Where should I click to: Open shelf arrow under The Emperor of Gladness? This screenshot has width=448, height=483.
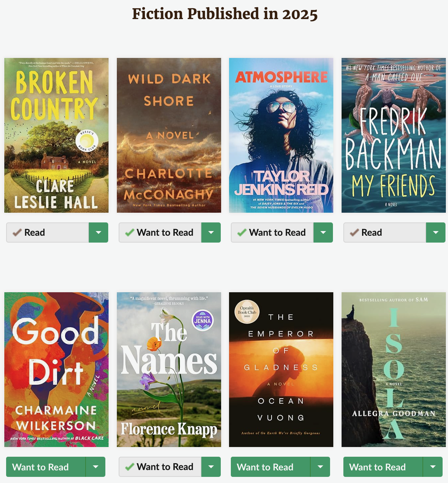320,467
